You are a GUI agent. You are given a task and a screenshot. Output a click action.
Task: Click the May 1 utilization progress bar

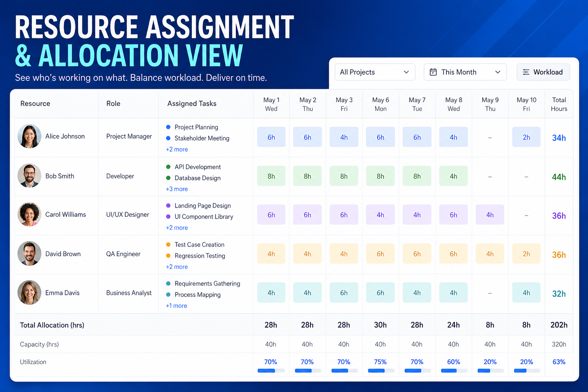tap(271, 371)
